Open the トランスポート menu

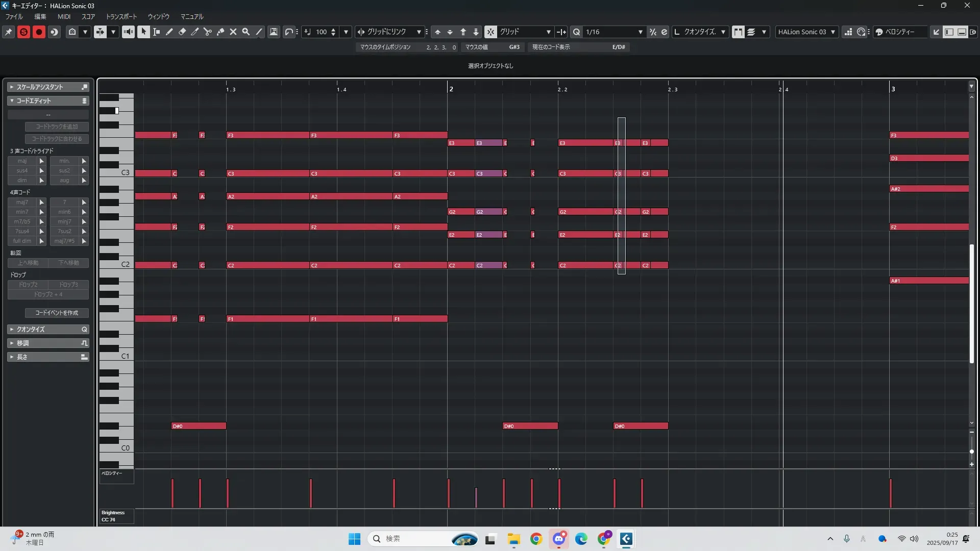pyautogui.click(x=121, y=16)
